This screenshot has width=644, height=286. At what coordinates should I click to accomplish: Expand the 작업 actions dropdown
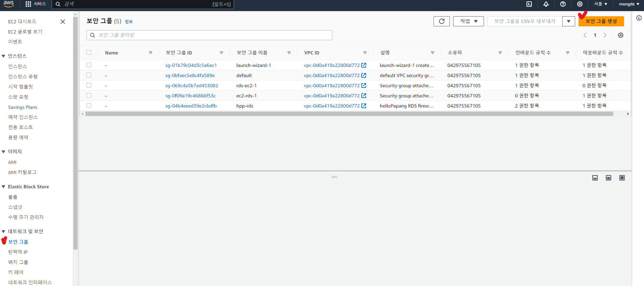(x=468, y=21)
